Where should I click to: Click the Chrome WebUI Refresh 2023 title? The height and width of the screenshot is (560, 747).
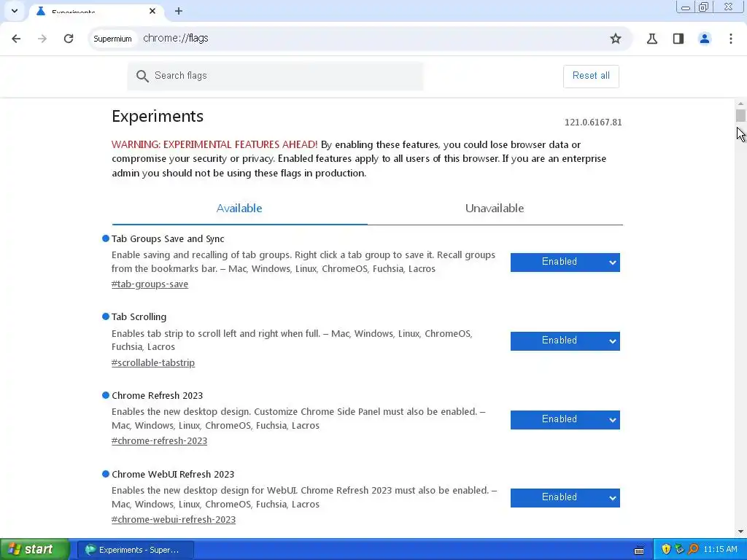tap(173, 474)
